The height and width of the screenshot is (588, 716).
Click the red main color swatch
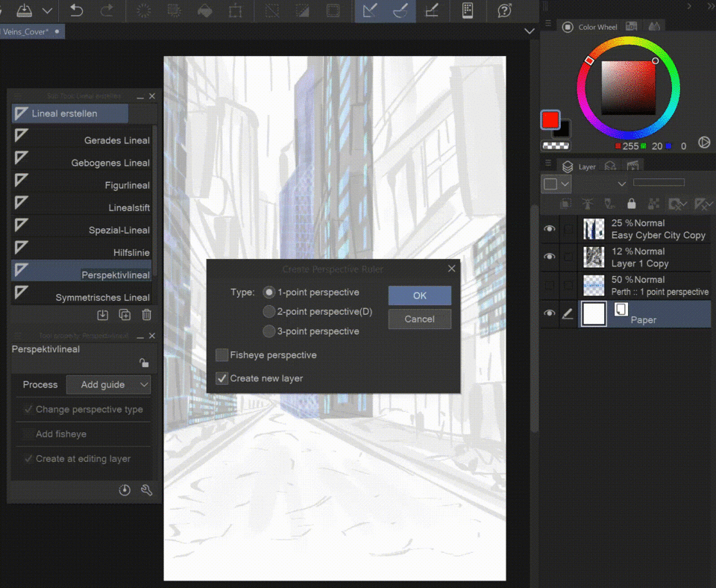(x=550, y=120)
